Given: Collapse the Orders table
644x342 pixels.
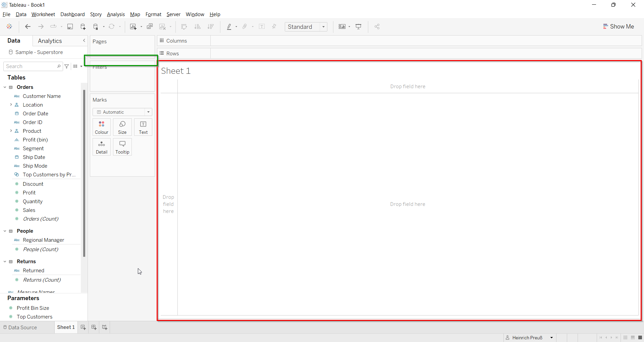Looking at the screenshot, I should coord(5,87).
